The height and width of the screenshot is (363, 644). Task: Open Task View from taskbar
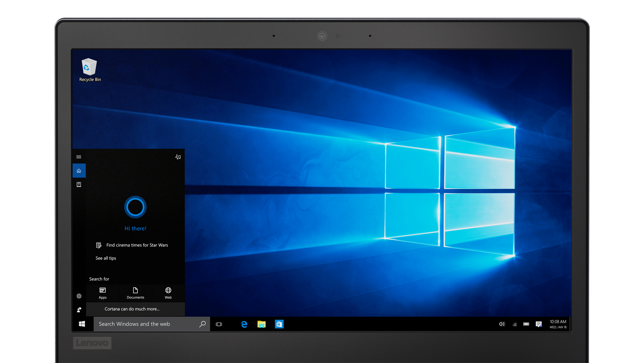coord(219,324)
